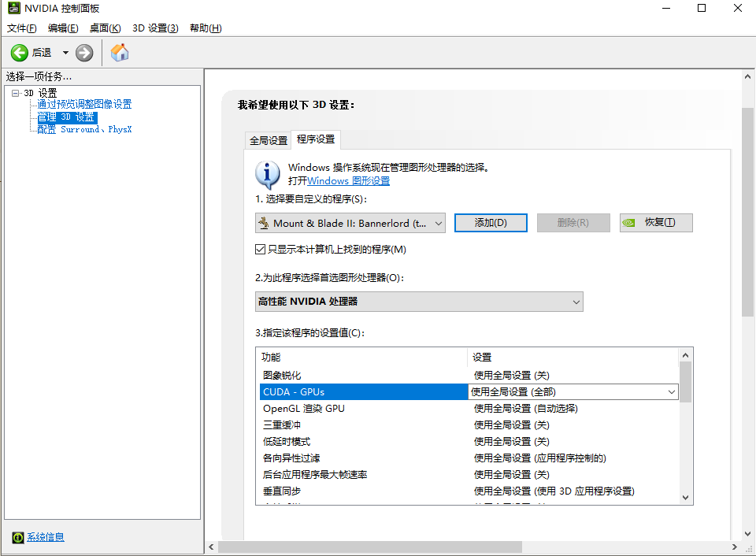Open 高性能 NVIDIA 处理器 dropdown
The image size is (756, 556).
tap(419, 302)
